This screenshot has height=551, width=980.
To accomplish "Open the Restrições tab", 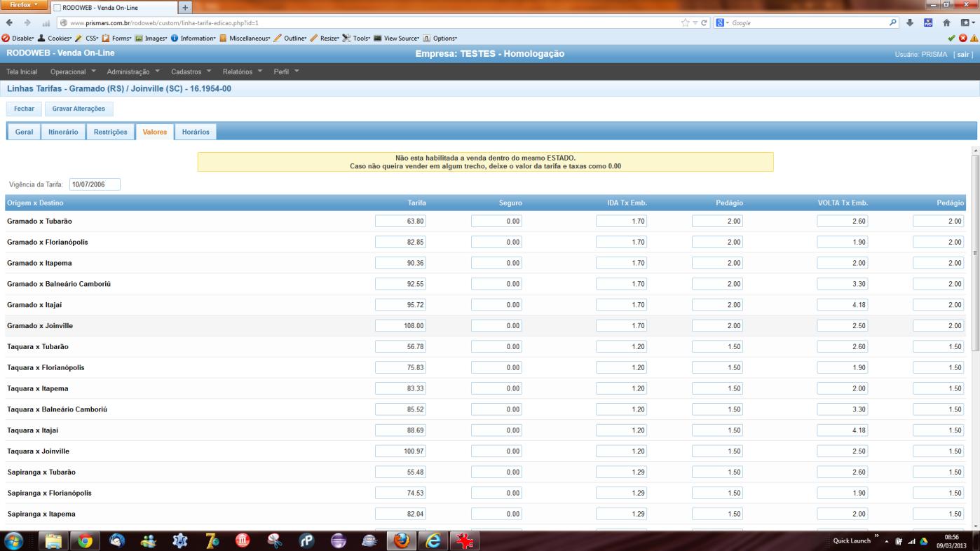I will tap(110, 132).
